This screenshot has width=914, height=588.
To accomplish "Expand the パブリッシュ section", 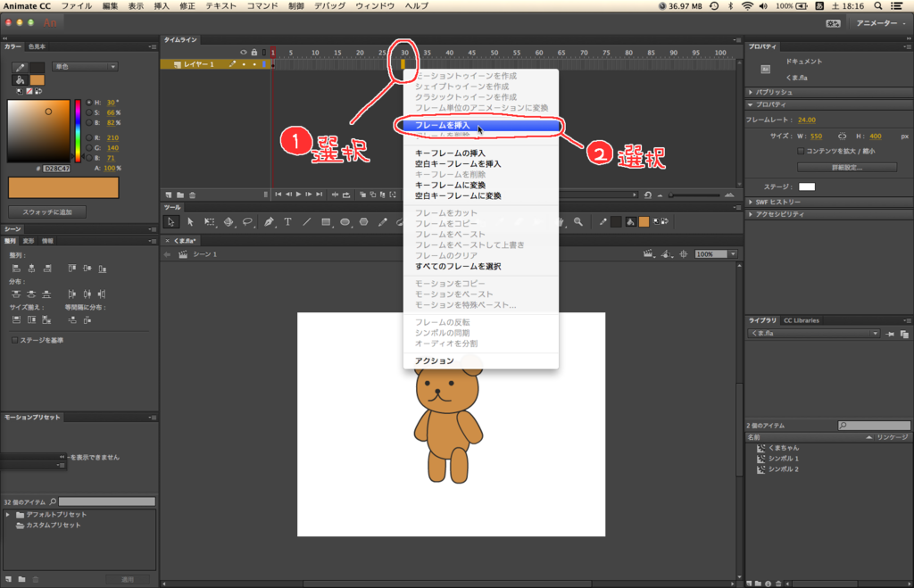I will (751, 92).
